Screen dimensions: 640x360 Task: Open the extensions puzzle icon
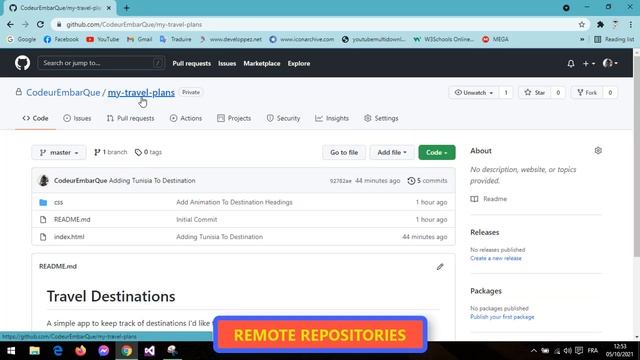point(600,24)
